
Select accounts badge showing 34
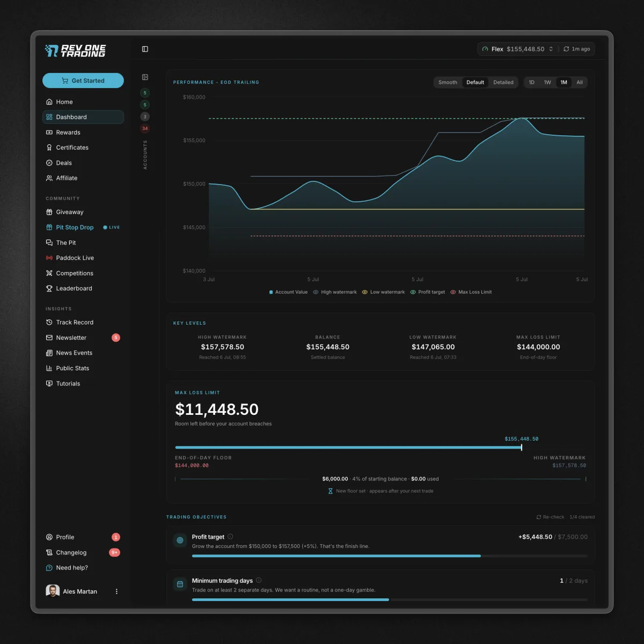tap(145, 129)
